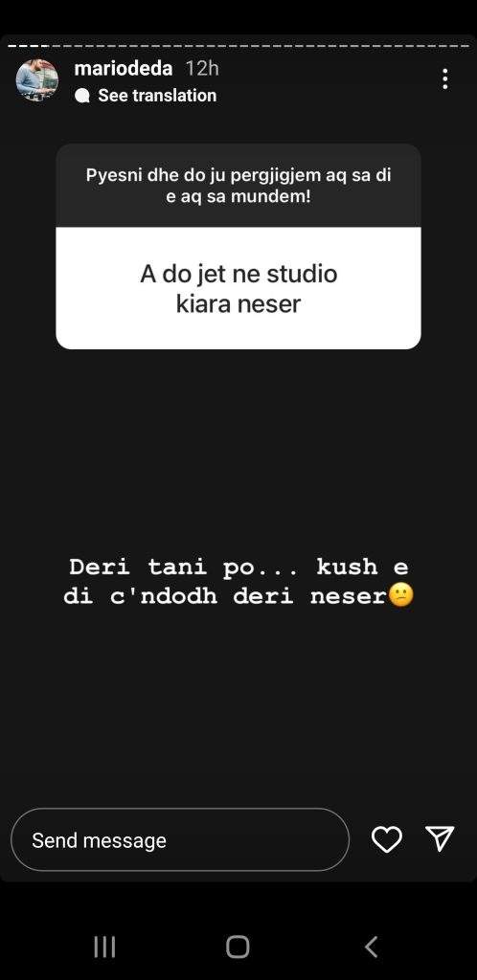The image size is (477, 980).
Task: Like the story with the heart icon
Action: coord(387,839)
